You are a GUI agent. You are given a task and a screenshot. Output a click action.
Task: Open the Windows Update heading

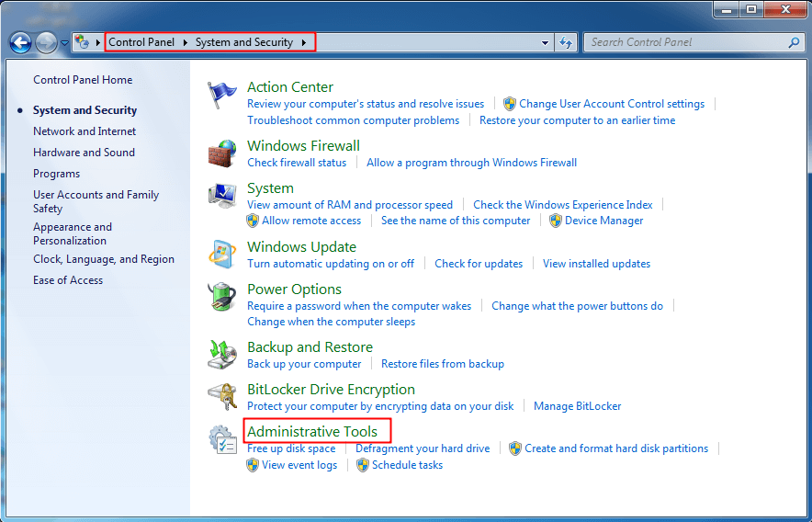pos(302,246)
